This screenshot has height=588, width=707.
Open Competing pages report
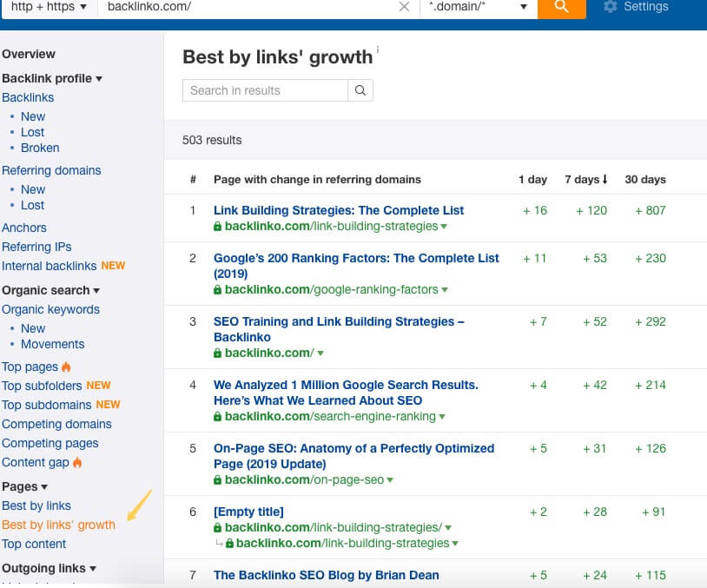pos(50,443)
